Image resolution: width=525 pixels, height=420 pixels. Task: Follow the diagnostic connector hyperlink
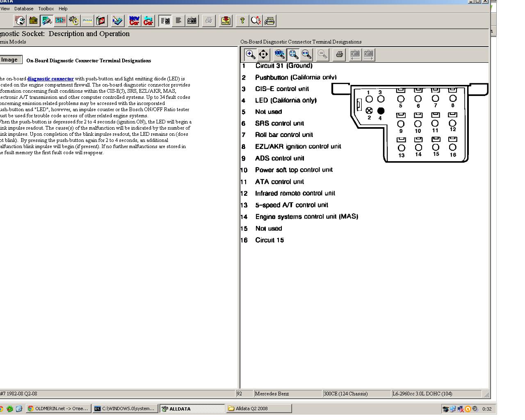(x=50, y=79)
